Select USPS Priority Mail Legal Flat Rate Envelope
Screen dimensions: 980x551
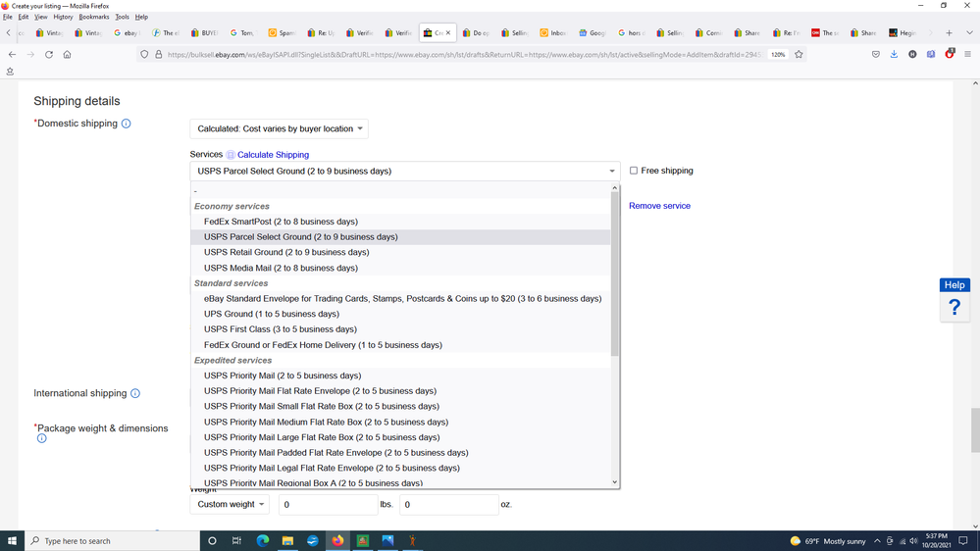pyautogui.click(x=400, y=468)
